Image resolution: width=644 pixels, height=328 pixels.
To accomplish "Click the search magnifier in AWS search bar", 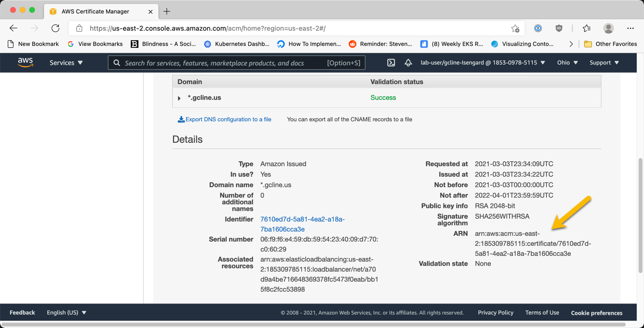I will (117, 63).
